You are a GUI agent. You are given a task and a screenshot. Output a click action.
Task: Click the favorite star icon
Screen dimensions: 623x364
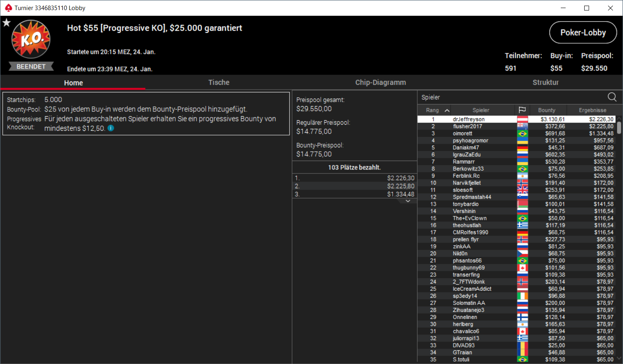(6, 23)
